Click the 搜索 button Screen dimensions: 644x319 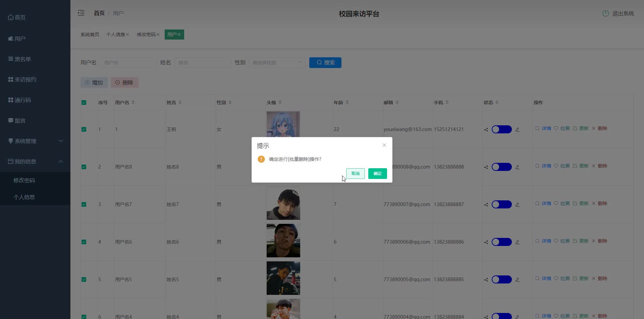(x=325, y=63)
